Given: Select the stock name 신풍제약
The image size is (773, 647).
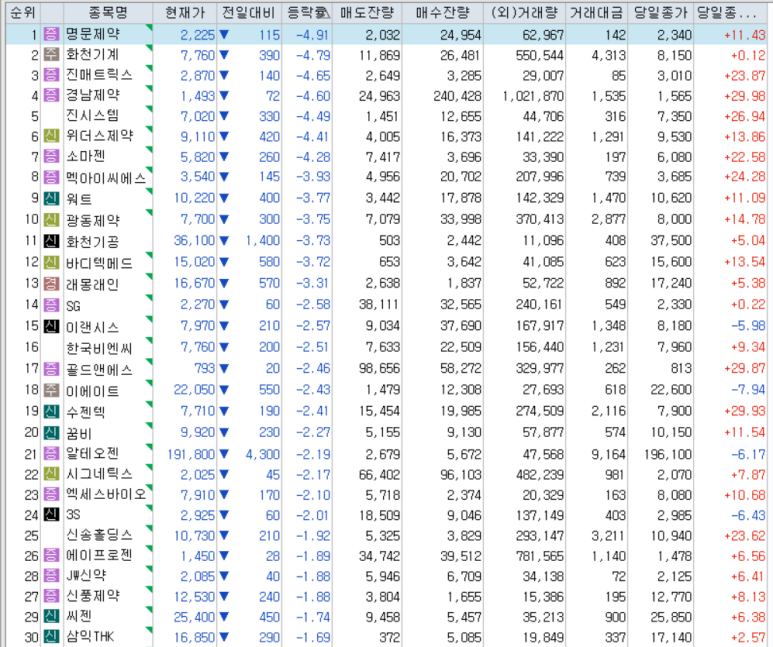Looking at the screenshot, I should click(x=93, y=596).
